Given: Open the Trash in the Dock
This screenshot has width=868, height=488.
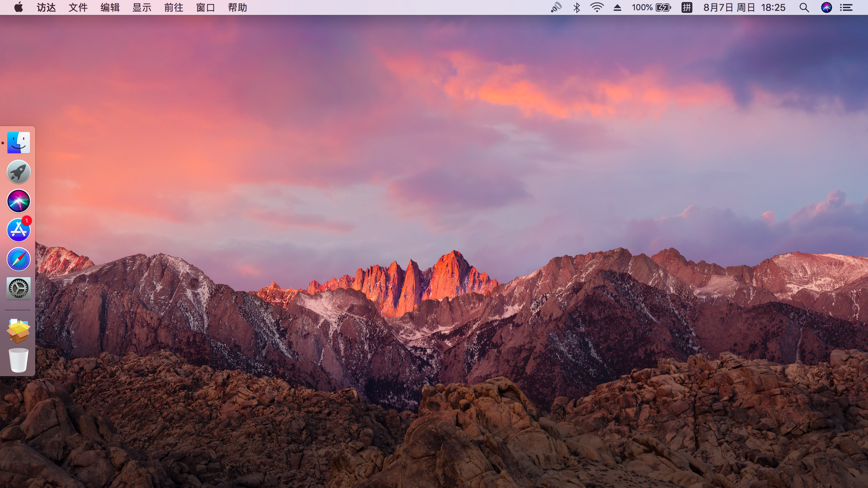Looking at the screenshot, I should (19, 360).
